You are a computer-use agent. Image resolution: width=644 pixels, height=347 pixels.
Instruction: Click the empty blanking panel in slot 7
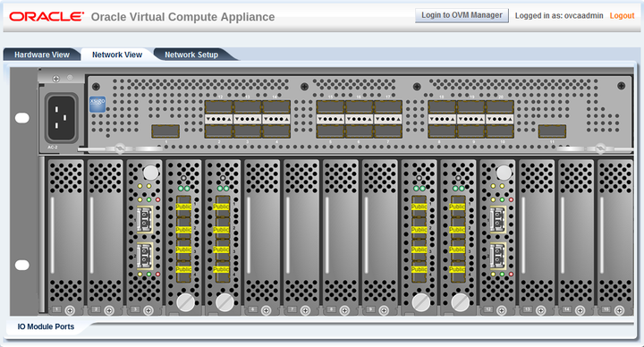click(x=301, y=236)
